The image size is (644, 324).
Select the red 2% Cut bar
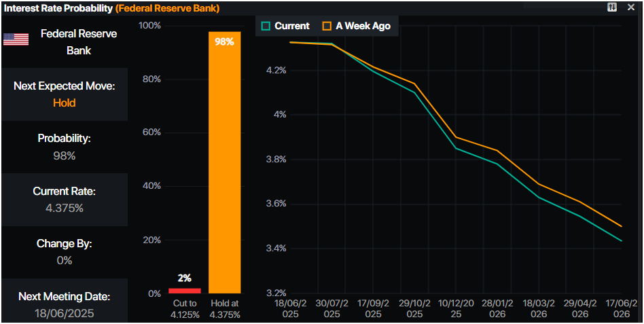(184, 291)
